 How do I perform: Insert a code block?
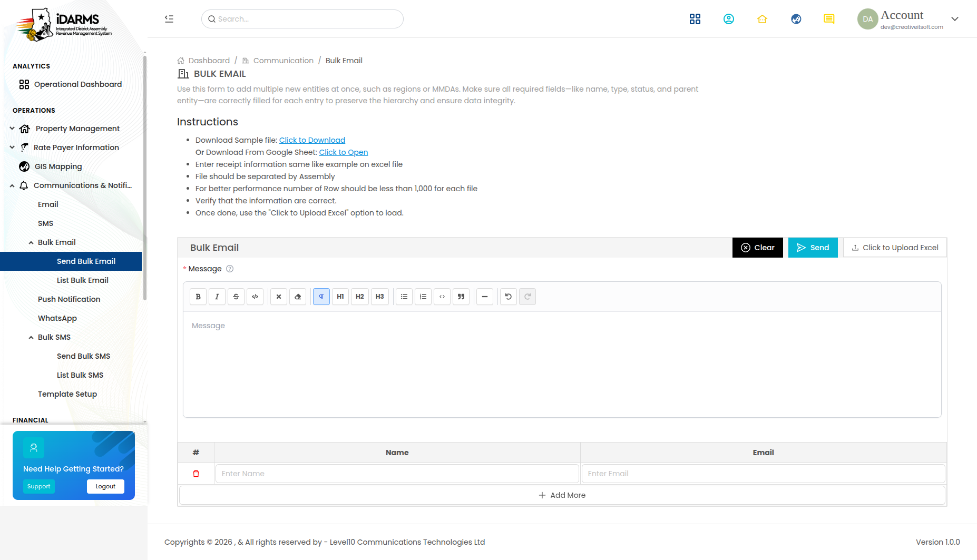tap(442, 297)
